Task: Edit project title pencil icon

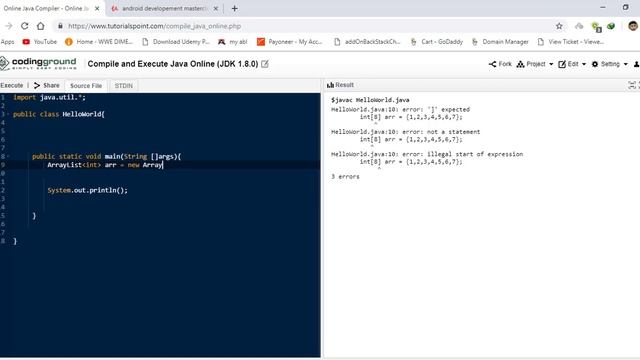Action: 265,64
